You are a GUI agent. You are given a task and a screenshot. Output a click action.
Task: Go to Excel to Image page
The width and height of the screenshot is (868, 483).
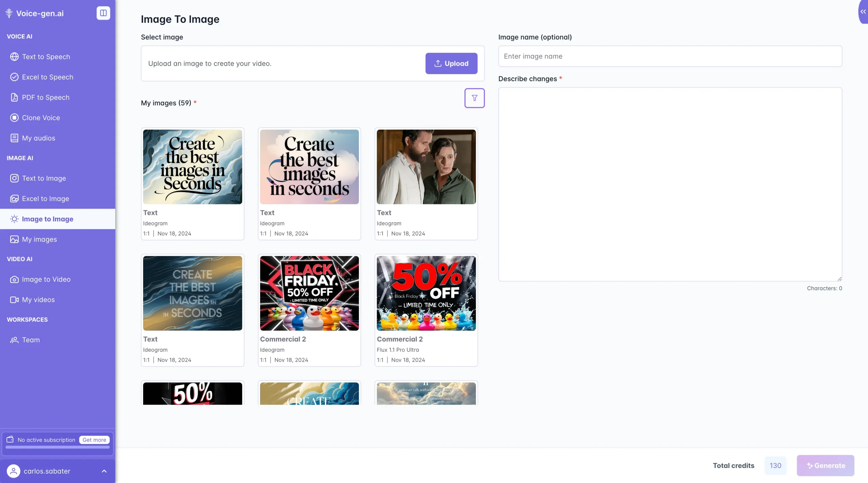[45, 199]
